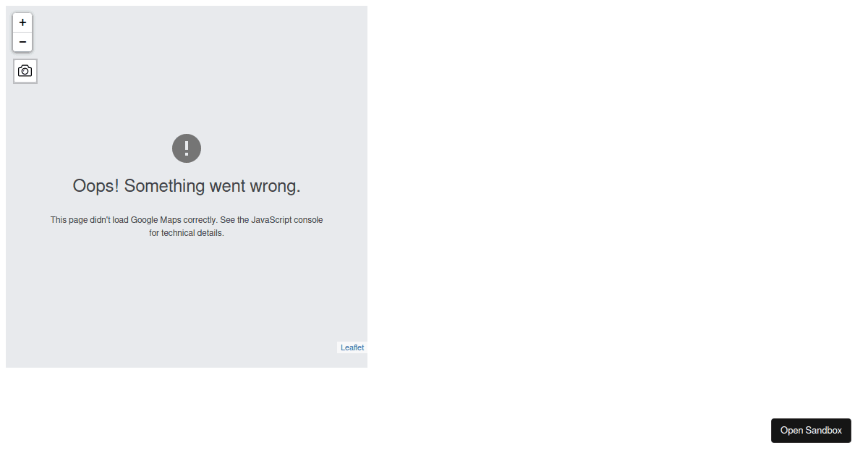
Task: Decrease map magnification via Leaflet minus control
Action: coord(22,42)
